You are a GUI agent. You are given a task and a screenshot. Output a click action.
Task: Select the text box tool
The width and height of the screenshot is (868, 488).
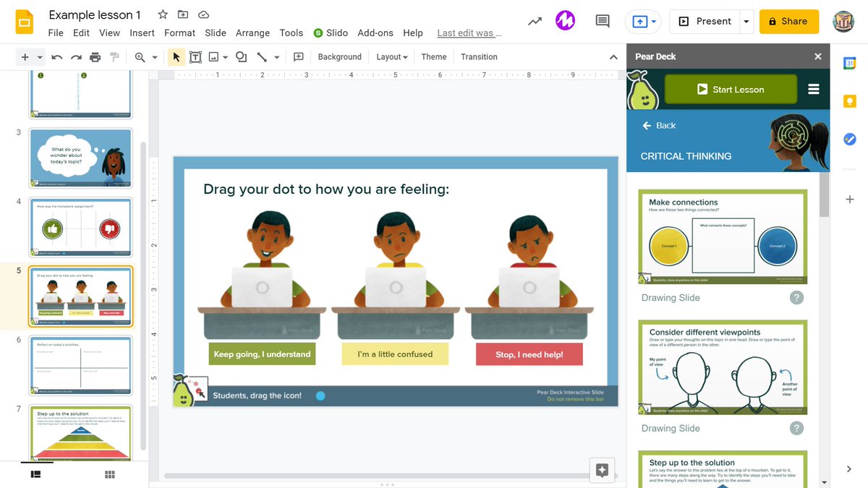coord(195,57)
